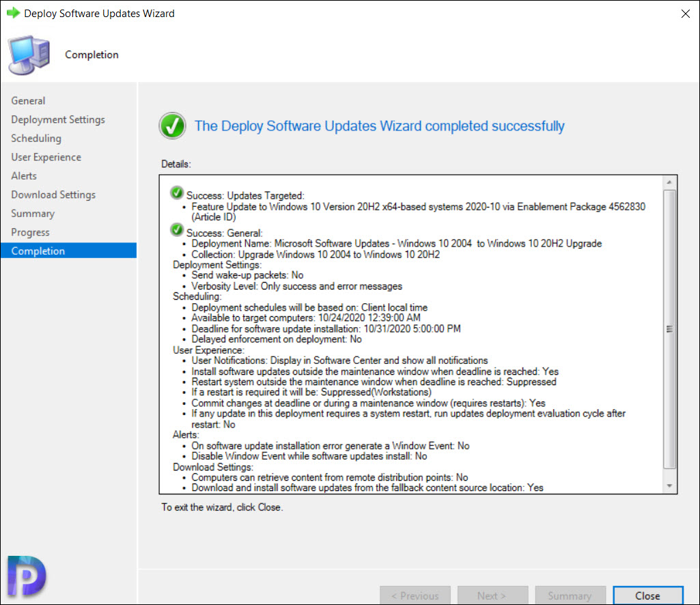Image resolution: width=700 pixels, height=605 pixels.
Task: Go to the Deployment Settings step
Action: pyautogui.click(x=58, y=119)
